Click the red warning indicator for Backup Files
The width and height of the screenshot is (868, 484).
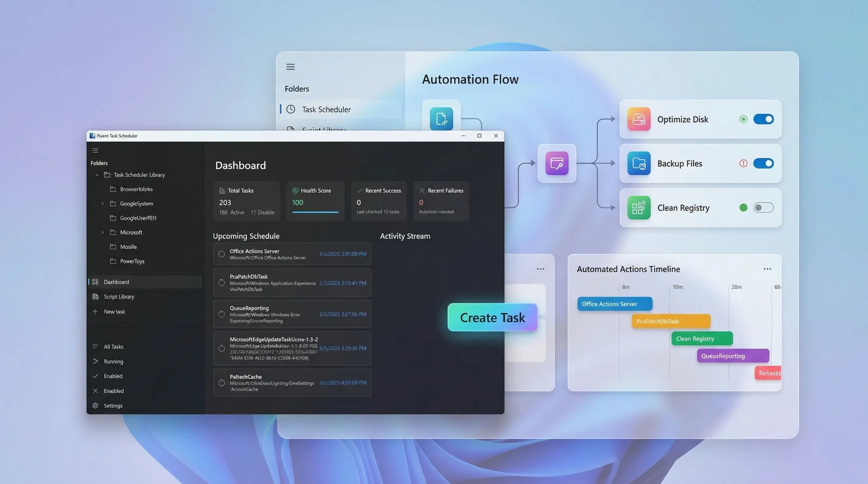[743, 163]
